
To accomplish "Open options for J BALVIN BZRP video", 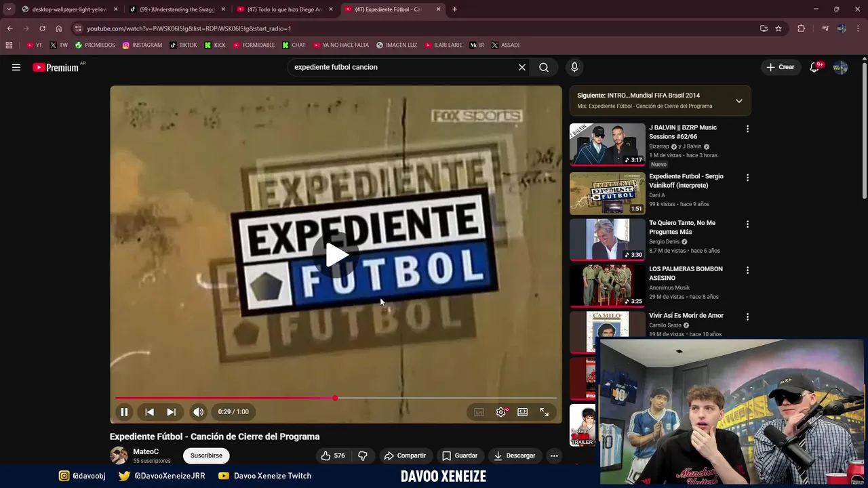I will tap(748, 129).
